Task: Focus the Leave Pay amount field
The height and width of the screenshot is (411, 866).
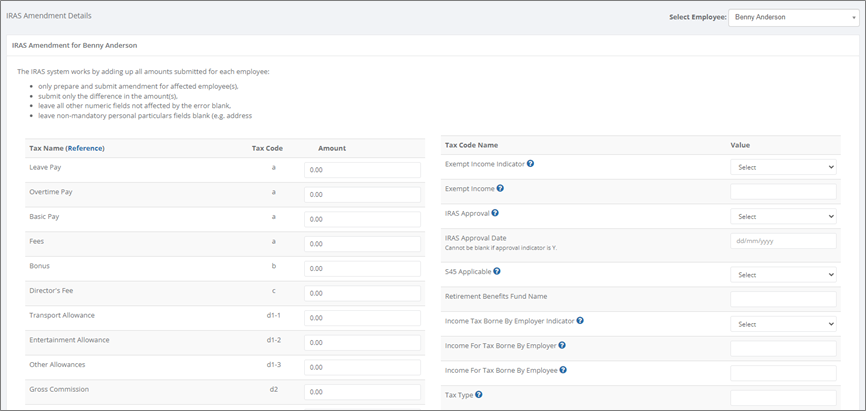Action: point(362,170)
